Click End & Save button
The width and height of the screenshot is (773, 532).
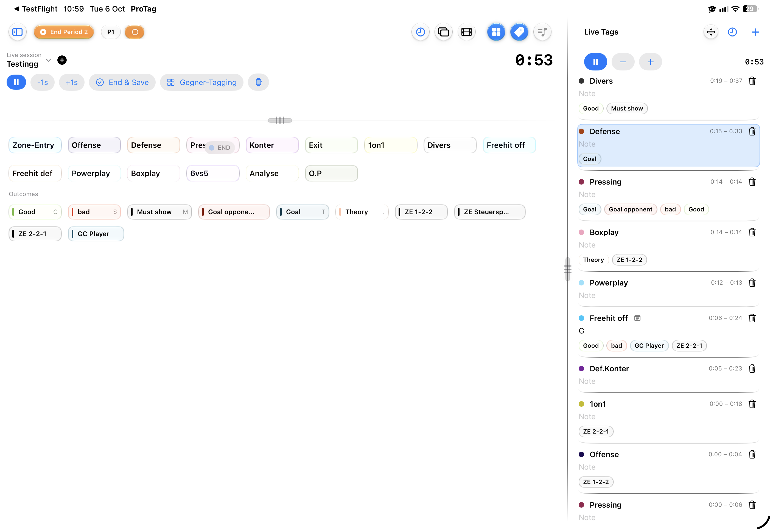click(x=122, y=82)
